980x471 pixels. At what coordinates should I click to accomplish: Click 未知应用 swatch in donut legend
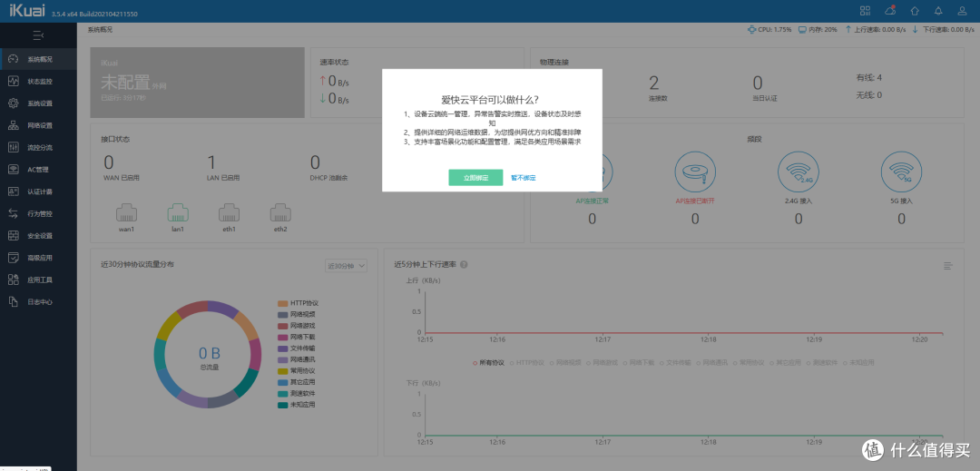pyautogui.click(x=282, y=405)
